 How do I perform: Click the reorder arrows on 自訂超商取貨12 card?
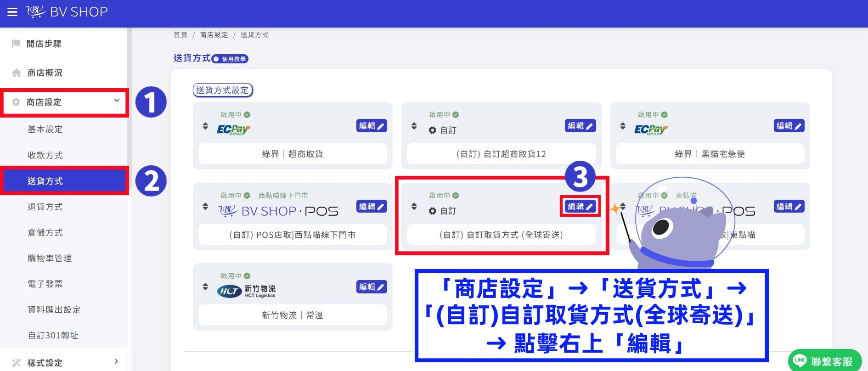pos(414,126)
